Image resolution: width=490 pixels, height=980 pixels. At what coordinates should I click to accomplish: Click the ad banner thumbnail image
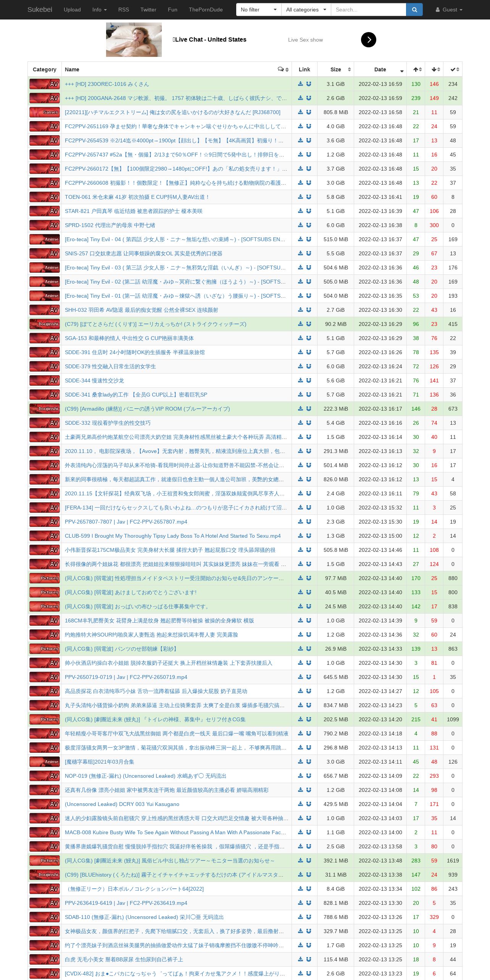134,40
